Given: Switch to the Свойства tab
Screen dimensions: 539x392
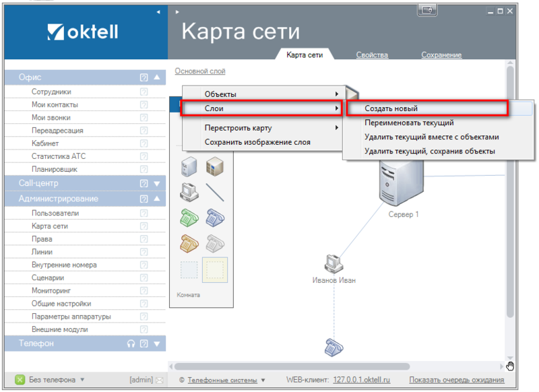Looking at the screenshot, I should click(372, 55).
